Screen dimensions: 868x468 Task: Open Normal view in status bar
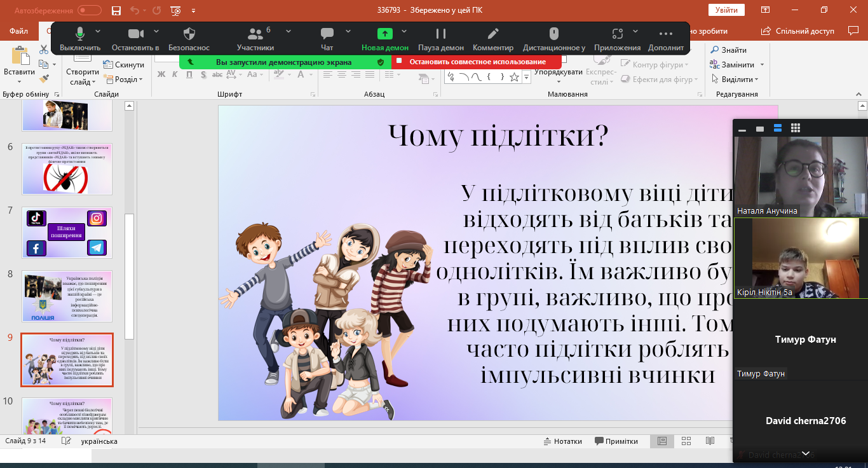[662, 441]
